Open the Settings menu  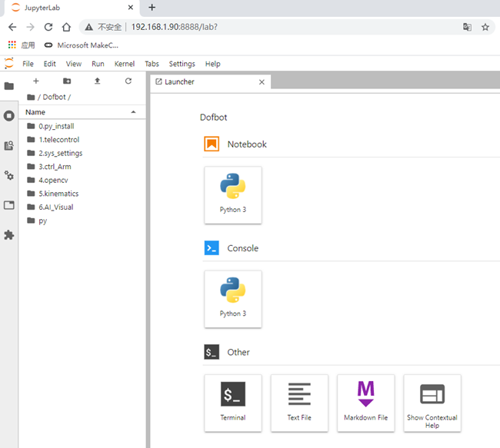point(182,64)
